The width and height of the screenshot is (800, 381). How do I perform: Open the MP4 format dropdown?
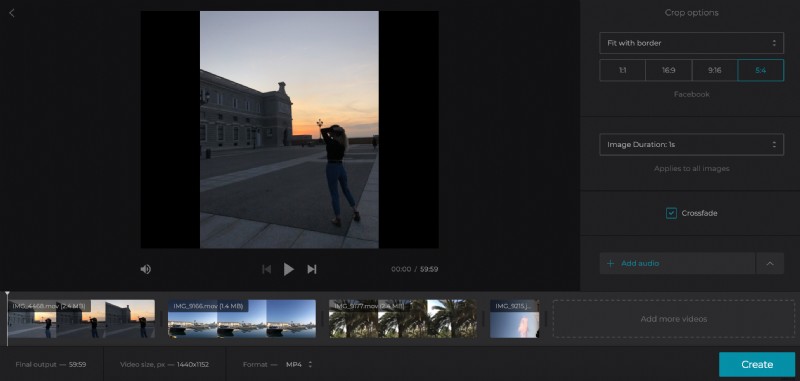pyautogui.click(x=299, y=365)
